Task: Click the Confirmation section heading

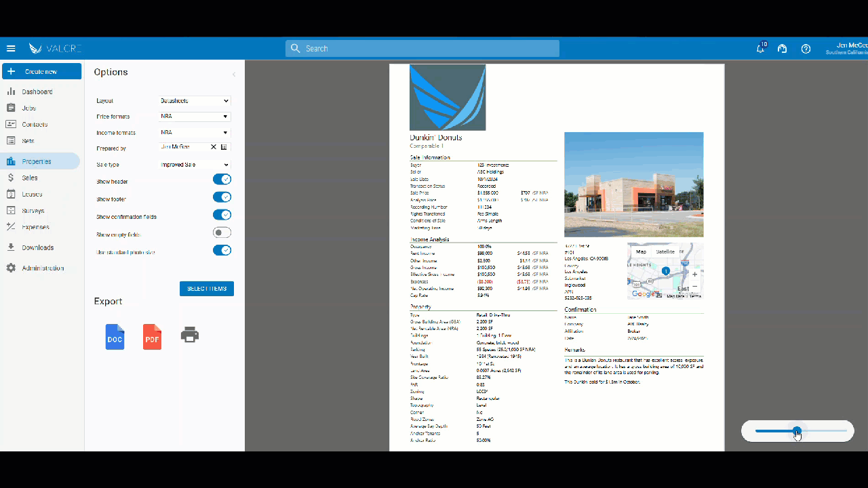Action: (x=580, y=310)
